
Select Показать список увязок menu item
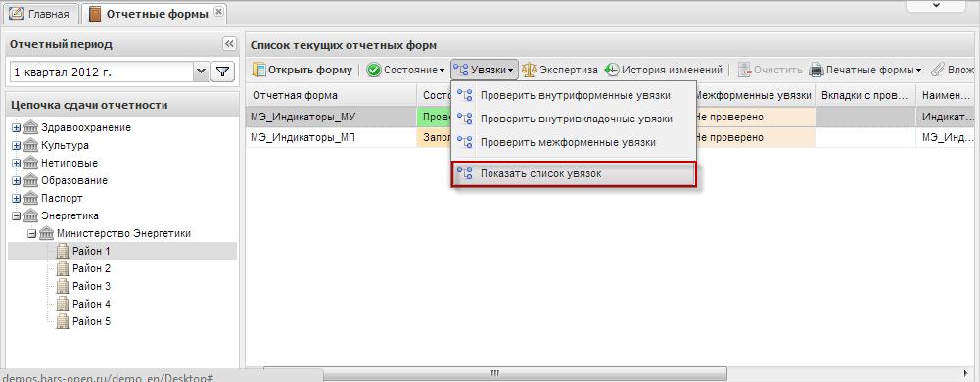pyautogui.click(x=573, y=173)
